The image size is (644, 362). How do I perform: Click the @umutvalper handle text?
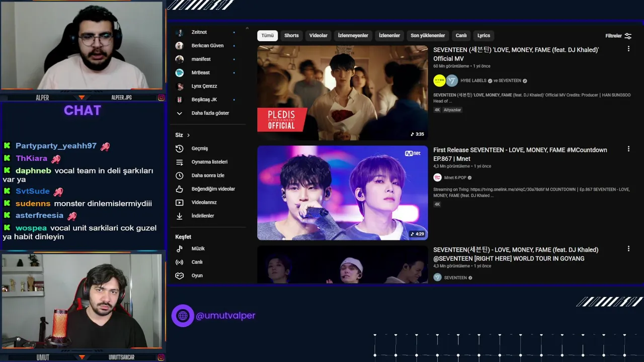(225, 316)
